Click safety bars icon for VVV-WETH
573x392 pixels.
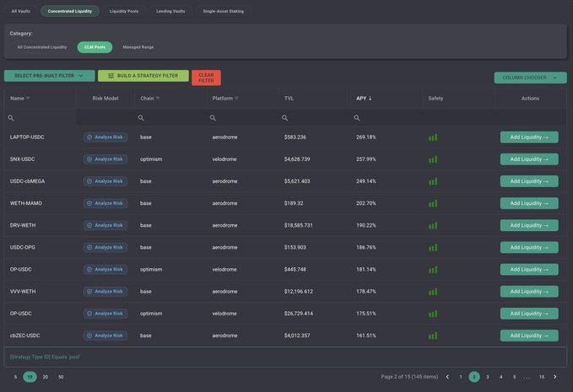point(433,292)
